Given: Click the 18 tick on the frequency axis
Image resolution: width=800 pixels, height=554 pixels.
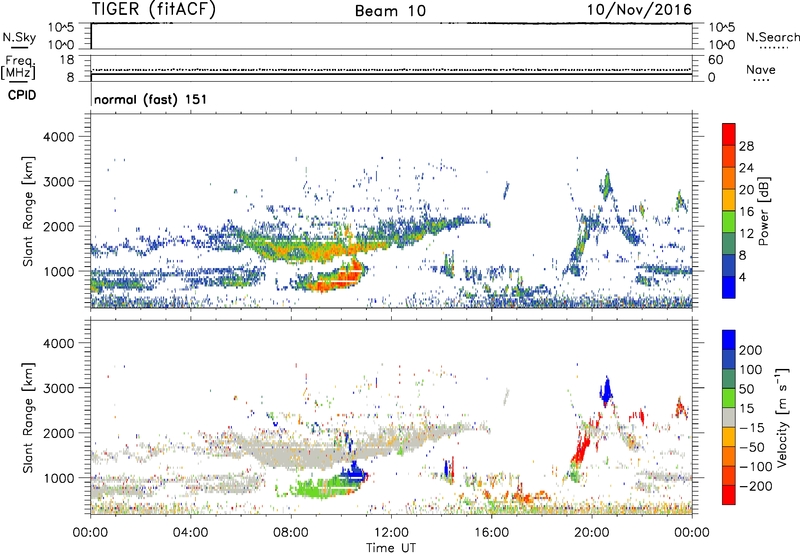Looking at the screenshot, I should pos(67,60).
